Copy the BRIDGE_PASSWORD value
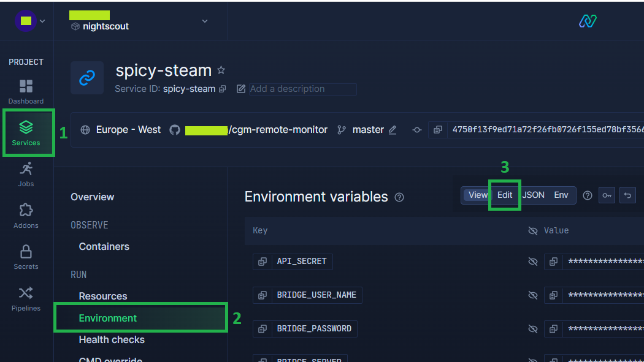 point(554,329)
